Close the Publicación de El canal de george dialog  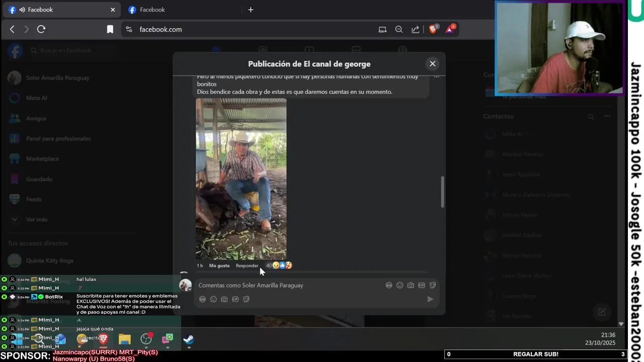click(432, 64)
